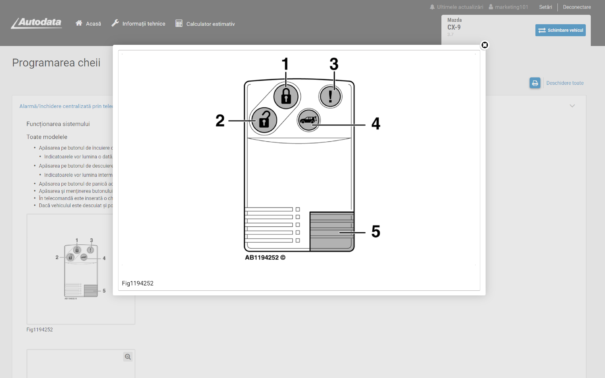Click the magnifier zoom icon on lower figure

128,357
